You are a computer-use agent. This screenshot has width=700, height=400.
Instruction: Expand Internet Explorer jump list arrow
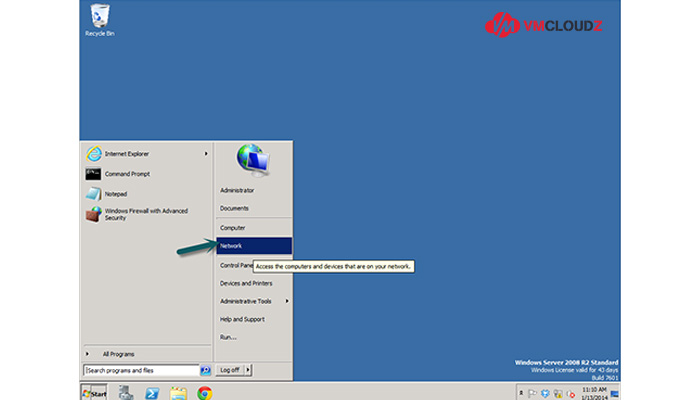[206, 154]
